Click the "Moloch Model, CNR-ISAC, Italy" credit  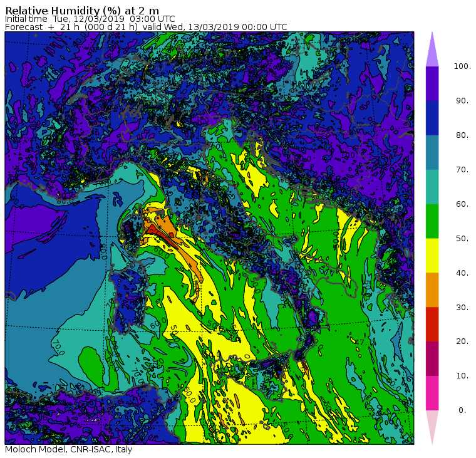click(x=69, y=449)
